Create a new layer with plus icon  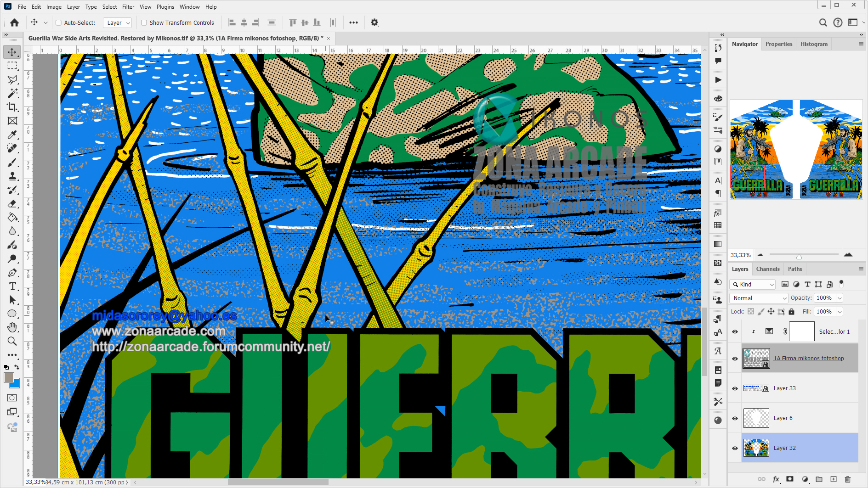[x=834, y=479]
